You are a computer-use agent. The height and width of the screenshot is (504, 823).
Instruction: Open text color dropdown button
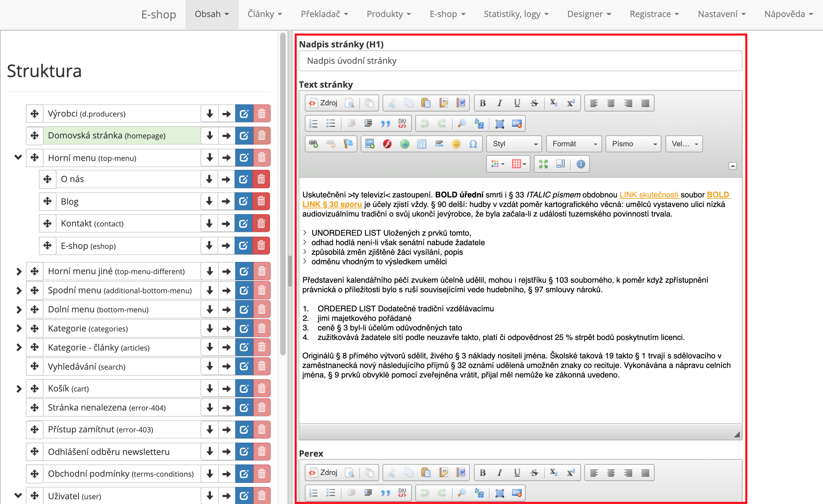(498, 164)
